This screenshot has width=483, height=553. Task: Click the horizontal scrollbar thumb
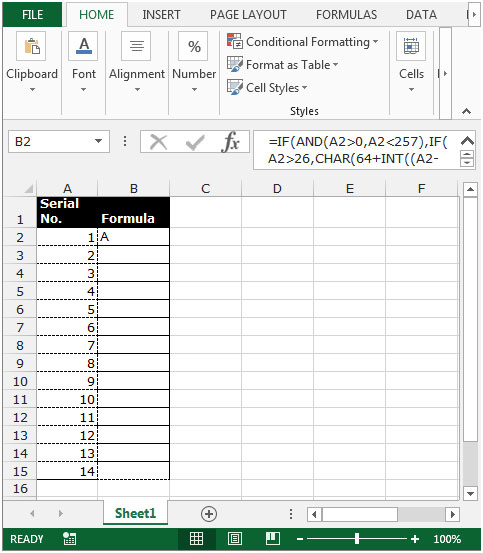click(360, 515)
